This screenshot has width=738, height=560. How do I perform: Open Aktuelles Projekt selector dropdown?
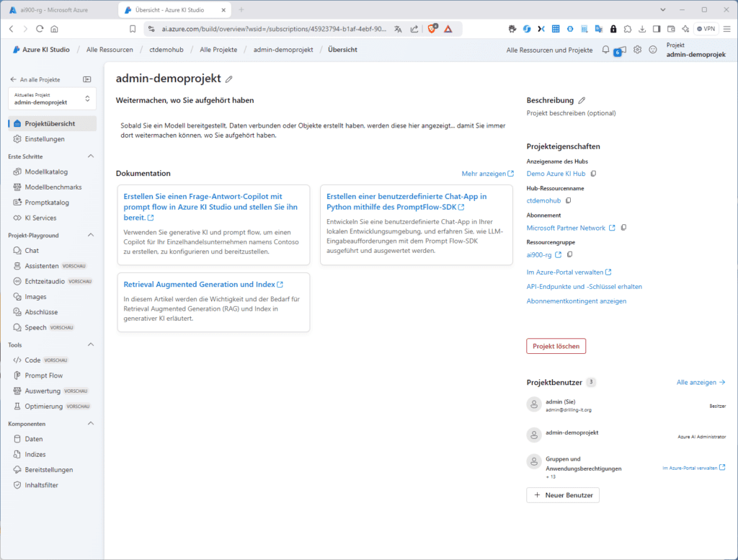pos(52,98)
